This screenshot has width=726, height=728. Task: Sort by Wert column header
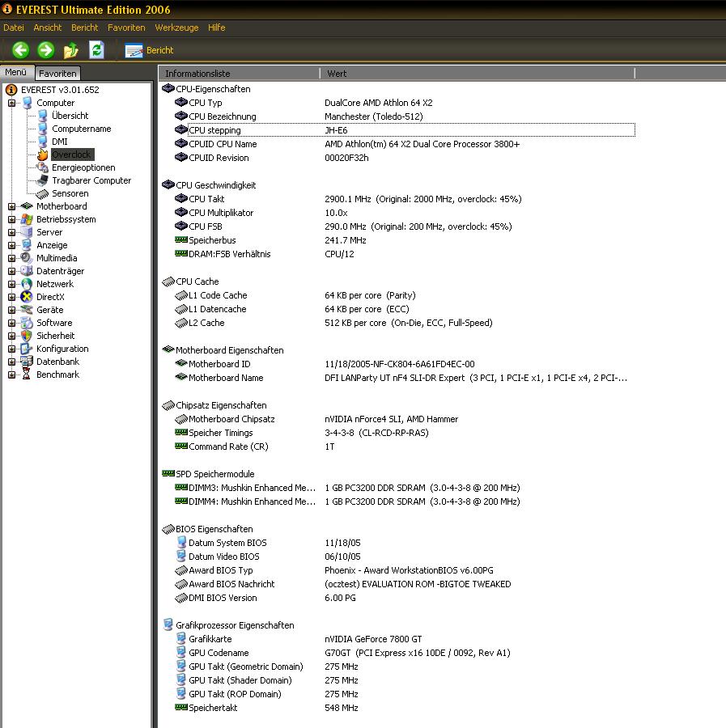point(477,74)
